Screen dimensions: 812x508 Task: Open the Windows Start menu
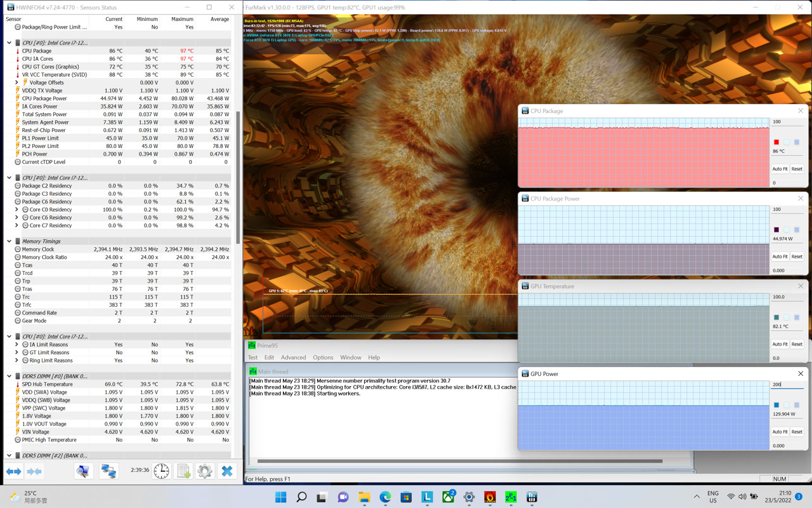[x=280, y=497]
